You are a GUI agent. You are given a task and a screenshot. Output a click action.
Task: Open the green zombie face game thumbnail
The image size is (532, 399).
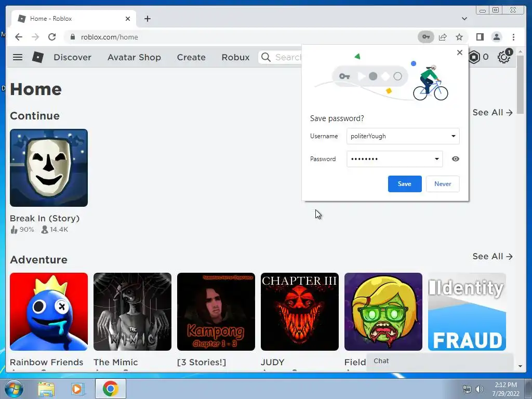[383, 312]
